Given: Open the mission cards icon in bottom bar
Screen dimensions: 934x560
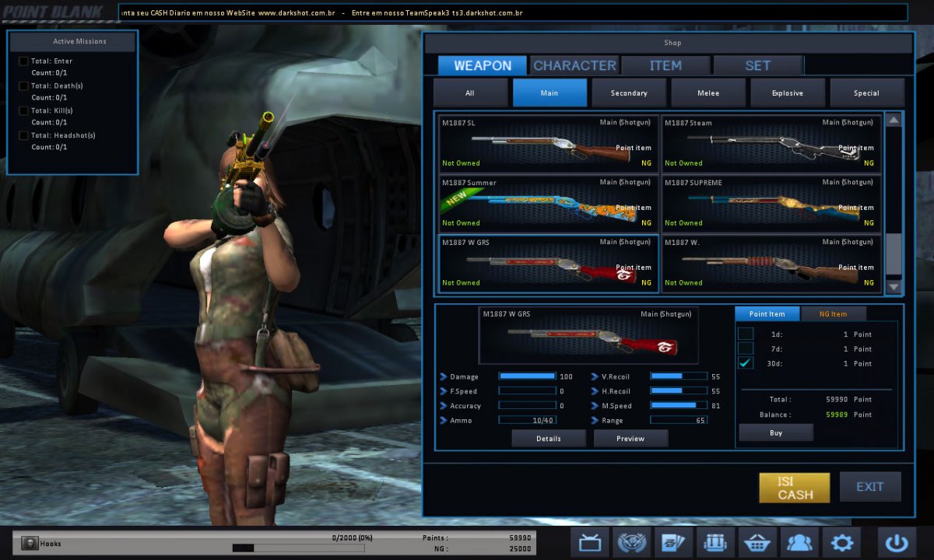Looking at the screenshot, I should 674,543.
